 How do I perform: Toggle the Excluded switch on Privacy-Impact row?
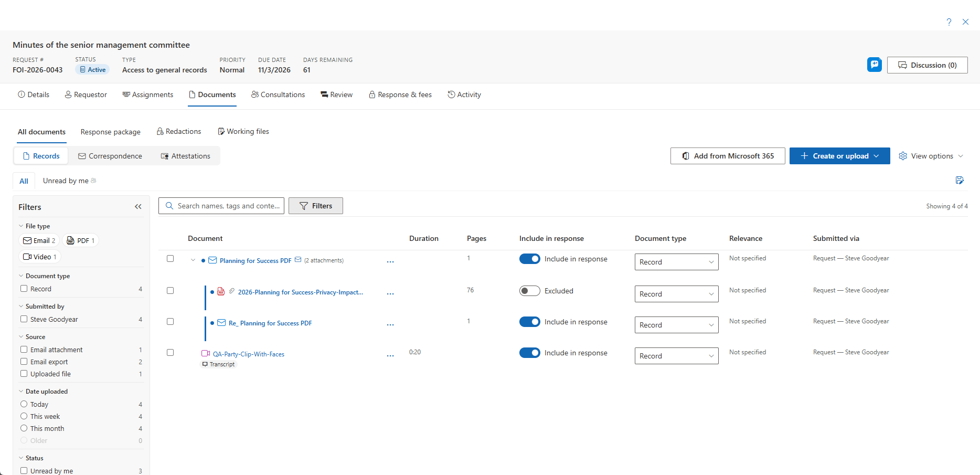530,291
